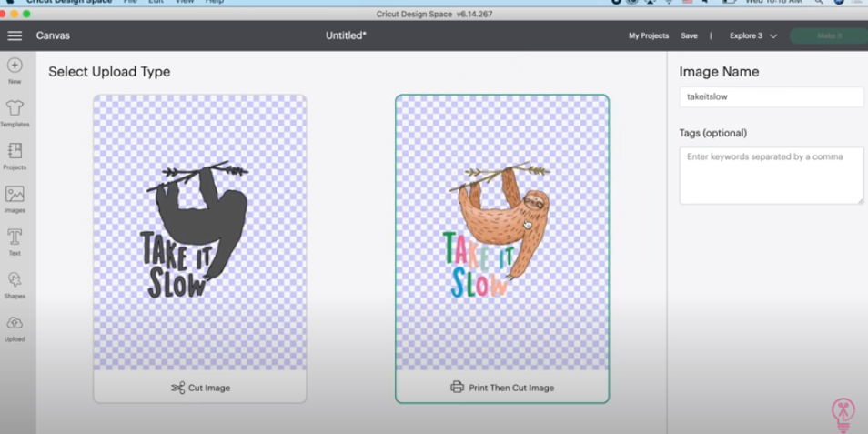Open the Projects sidebar icon

tap(15, 150)
